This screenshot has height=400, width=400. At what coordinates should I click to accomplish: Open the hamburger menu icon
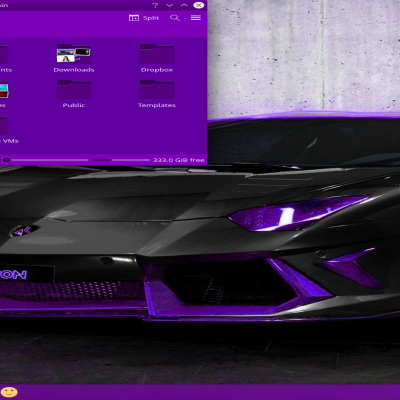pyautogui.click(x=196, y=18)
